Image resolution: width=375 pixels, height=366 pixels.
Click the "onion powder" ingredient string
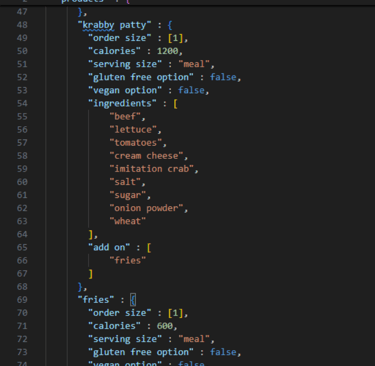(146, 208)
